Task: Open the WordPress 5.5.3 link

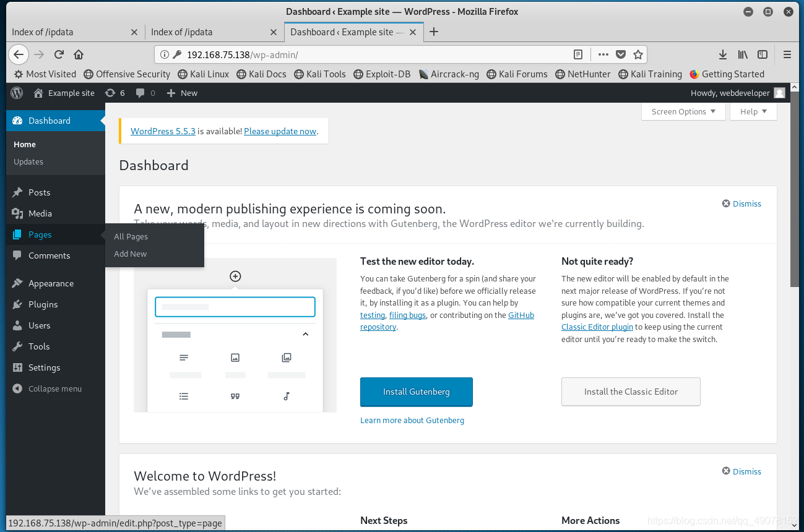Action: coord(163,131)
